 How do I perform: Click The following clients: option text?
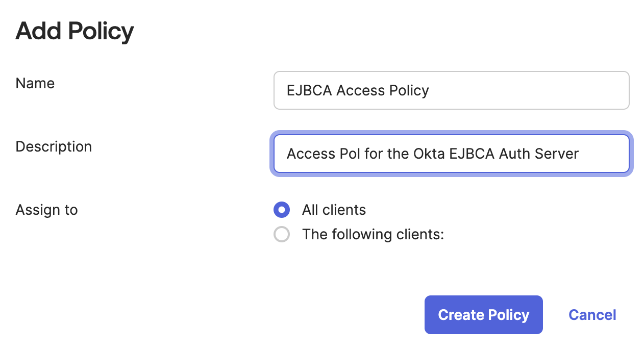[x=373, y=234]
